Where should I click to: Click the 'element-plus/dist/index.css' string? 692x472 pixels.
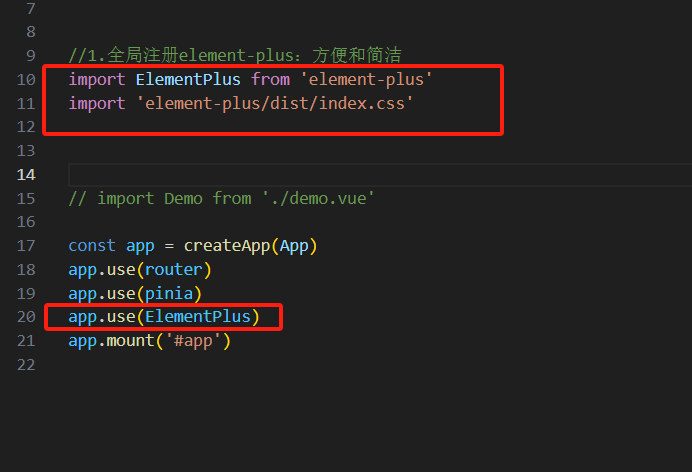point(275,104)
